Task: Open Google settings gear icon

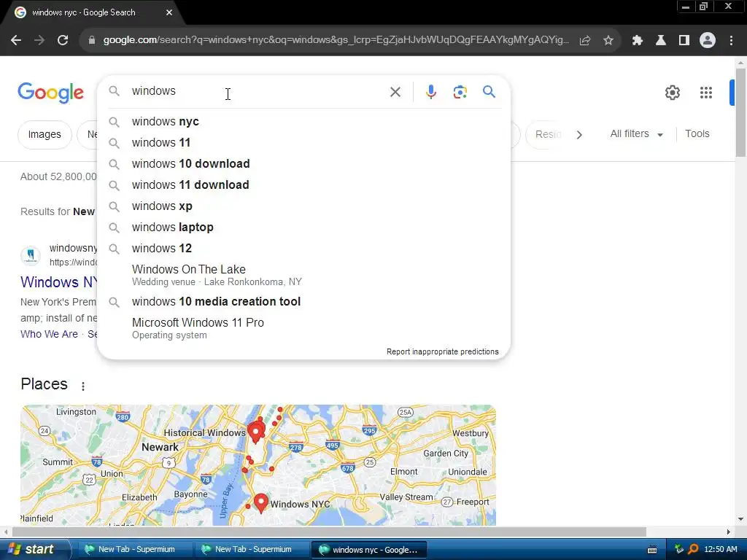Action: [673, 93]
